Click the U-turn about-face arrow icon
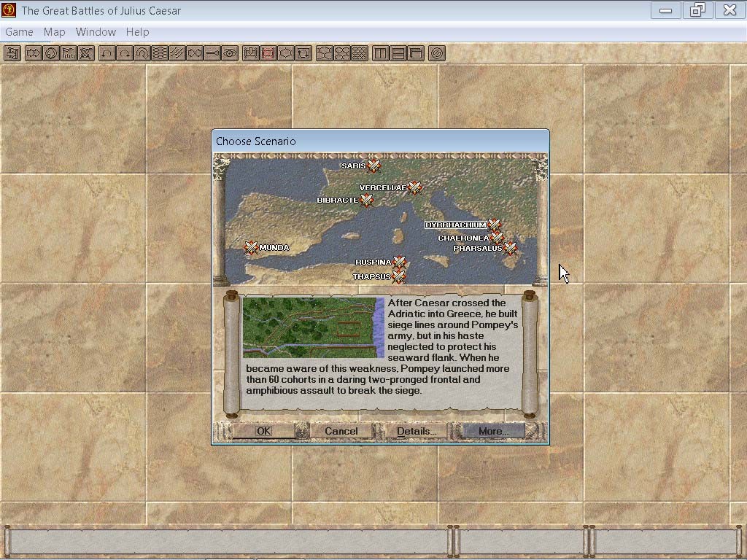747x560 pixels. pos(142,53)
